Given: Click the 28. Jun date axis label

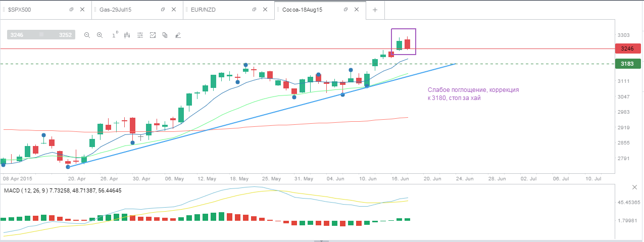Looking at the screenshot, I should 498,178.
